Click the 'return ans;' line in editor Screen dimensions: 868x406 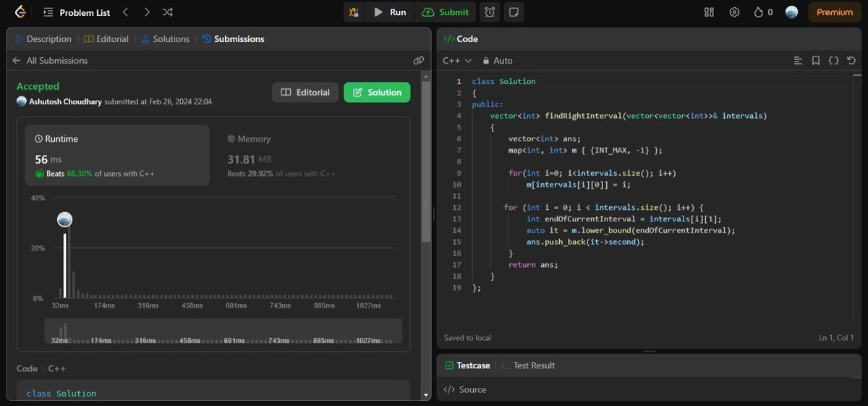[x=533, y=265]
